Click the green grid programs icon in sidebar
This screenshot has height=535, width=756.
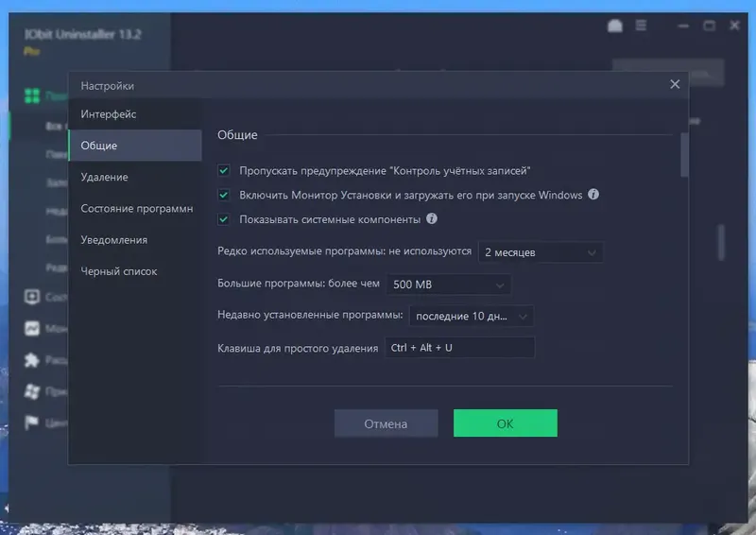32,95
